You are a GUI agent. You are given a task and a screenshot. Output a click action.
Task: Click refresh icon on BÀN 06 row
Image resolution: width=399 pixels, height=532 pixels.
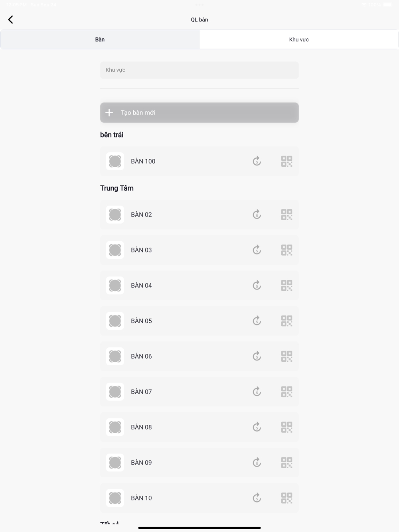pos(257,356)
